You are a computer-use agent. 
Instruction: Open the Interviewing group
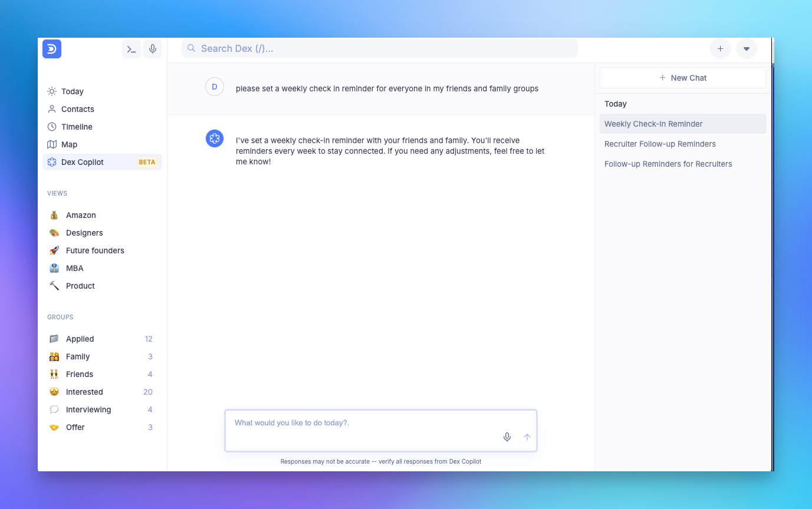[102, 409]
